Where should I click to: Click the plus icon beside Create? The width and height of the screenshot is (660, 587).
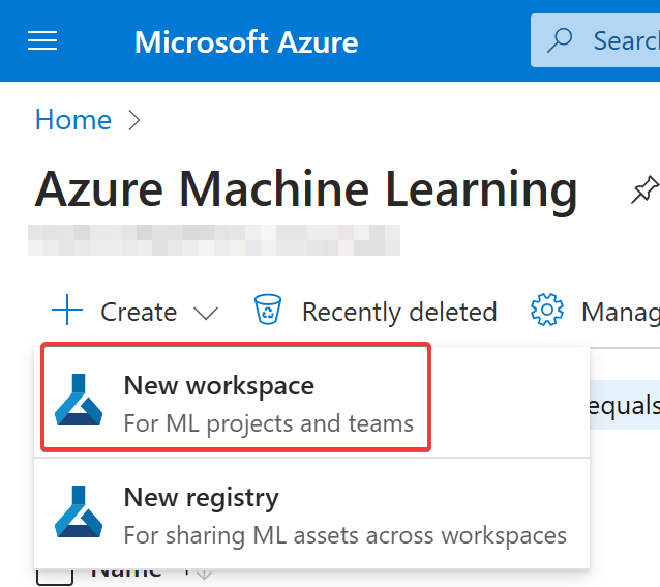pos(67,310)
